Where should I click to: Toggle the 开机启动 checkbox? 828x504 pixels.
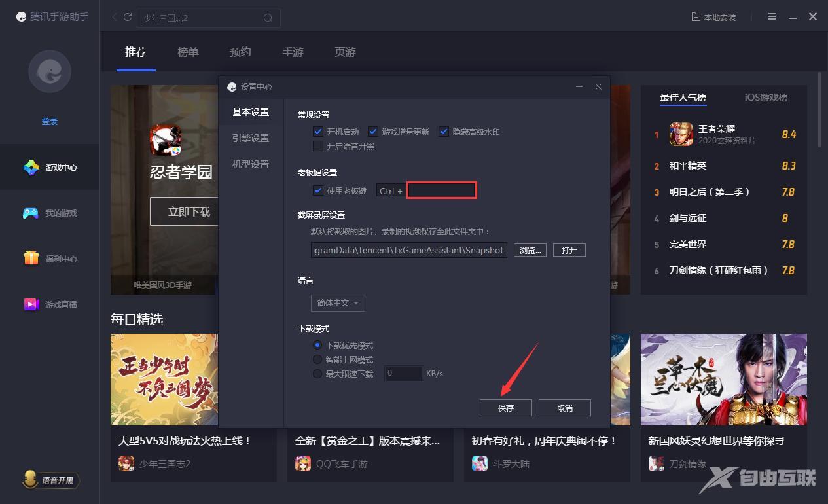(318, 132)
